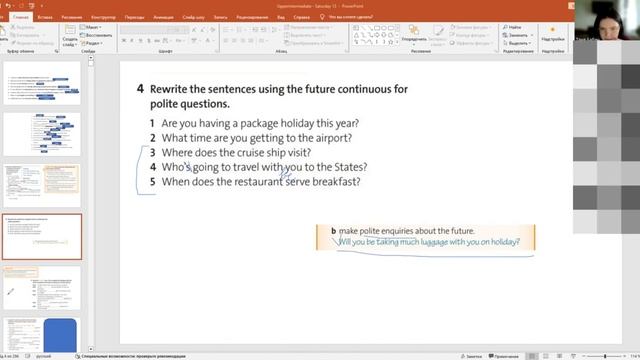Click the clear formatting icon
The width and height of the screenshot is (640, 360).
[212, 30]
